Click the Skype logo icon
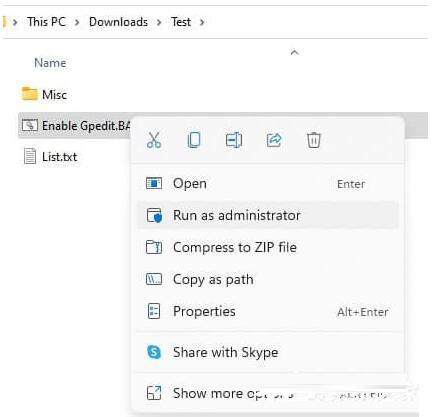 click(154, 352)
